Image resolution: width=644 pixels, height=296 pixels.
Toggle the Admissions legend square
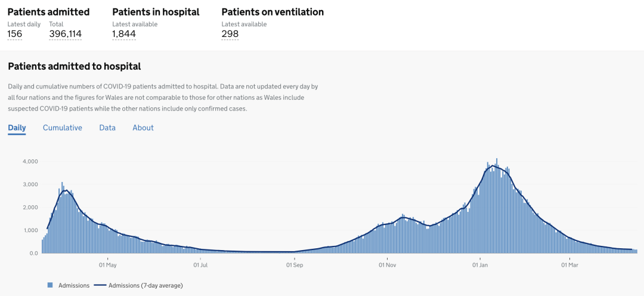pyautogui.click(x=50, y=285)
